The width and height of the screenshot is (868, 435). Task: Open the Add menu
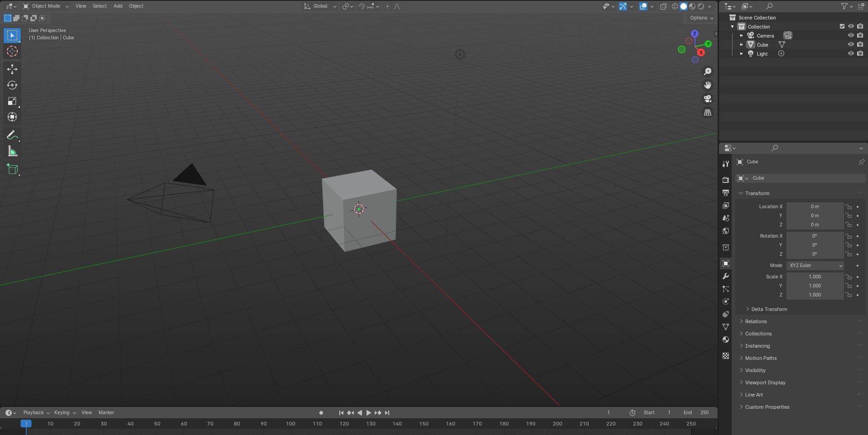click(118, 6)
